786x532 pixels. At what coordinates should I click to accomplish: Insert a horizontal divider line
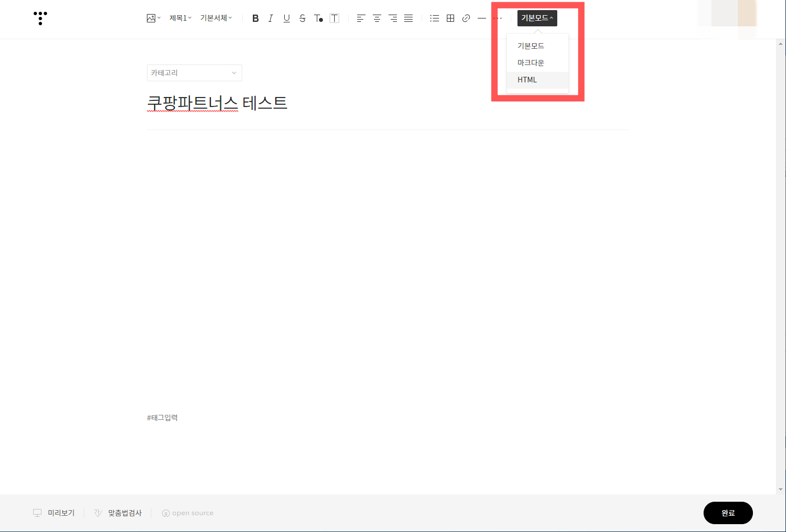point(482,18)
